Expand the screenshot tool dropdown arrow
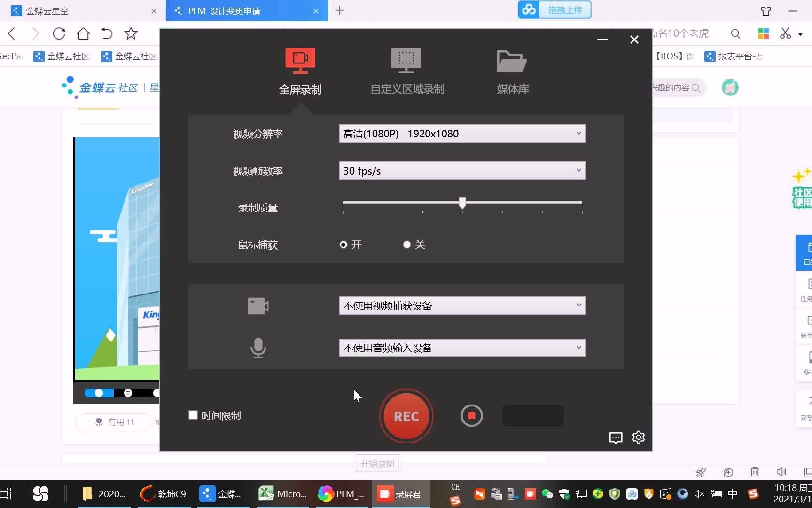This screenshot has height=508, width=812. (800, 34)
